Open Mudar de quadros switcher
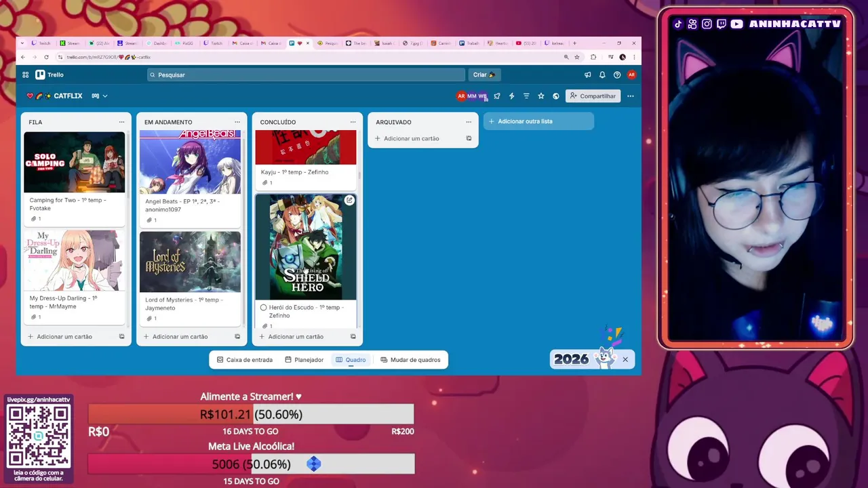 coord(411,360)
